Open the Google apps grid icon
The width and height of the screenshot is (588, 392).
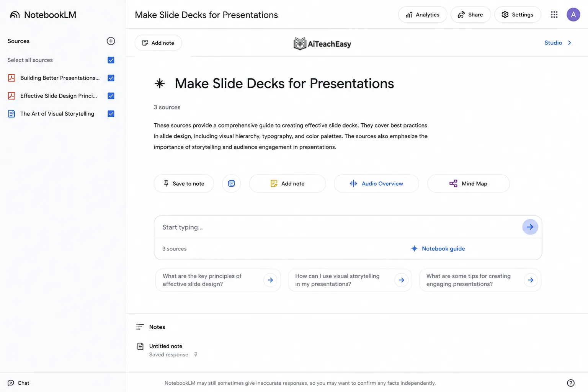554,15
